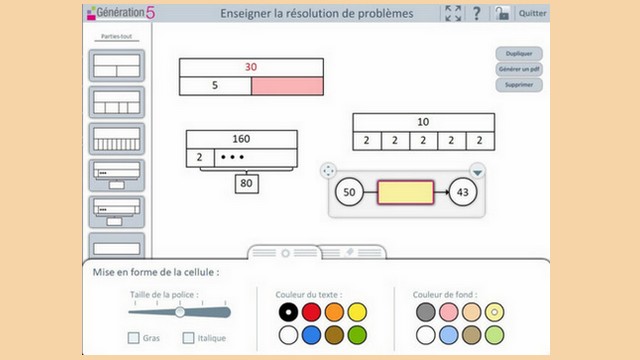This screenshot has width=640, height=360.
Task: Open the Parties-tout category label
Action: coord(116,36)
